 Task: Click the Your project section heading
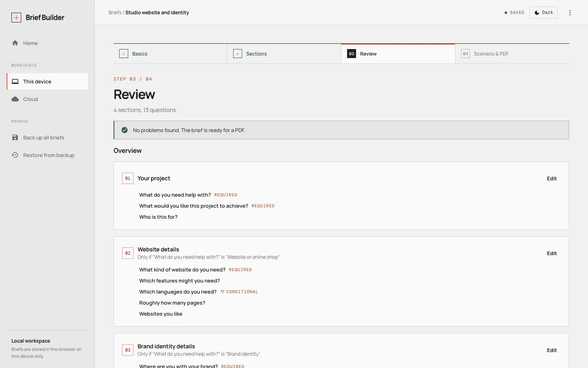pyautogui.click(x=154, y=178)
